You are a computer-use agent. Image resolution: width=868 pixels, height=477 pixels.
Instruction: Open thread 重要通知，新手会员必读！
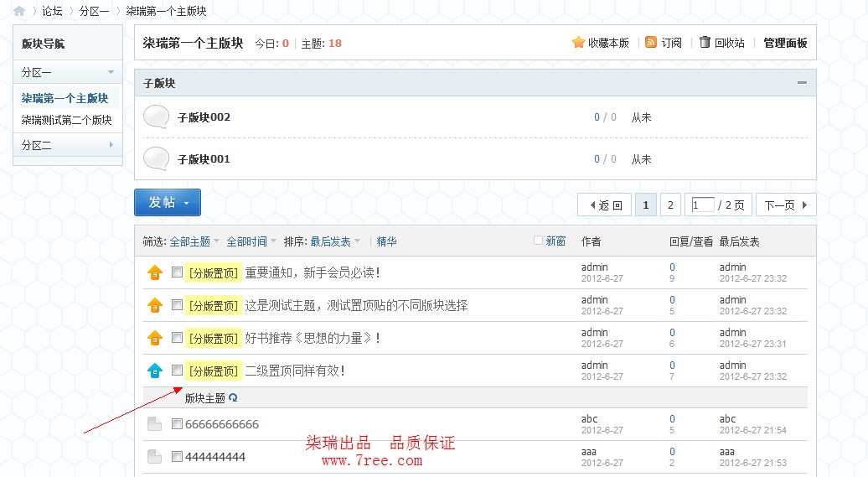pyautogui.click(x=313, y=272)
